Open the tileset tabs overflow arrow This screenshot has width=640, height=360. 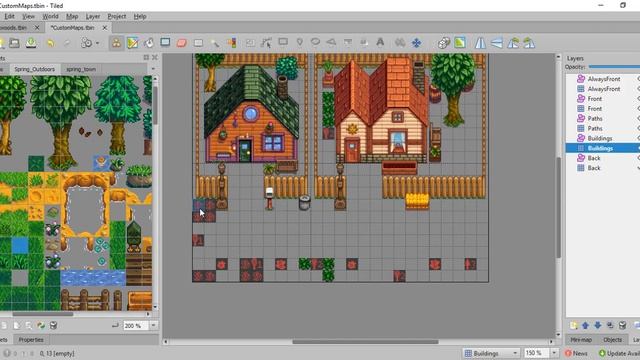153,69
